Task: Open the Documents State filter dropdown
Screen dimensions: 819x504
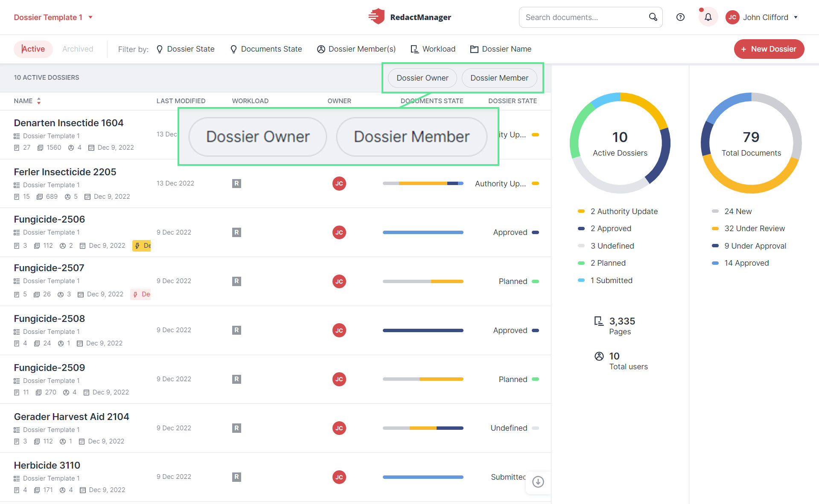Action: [x=266, y=49]
